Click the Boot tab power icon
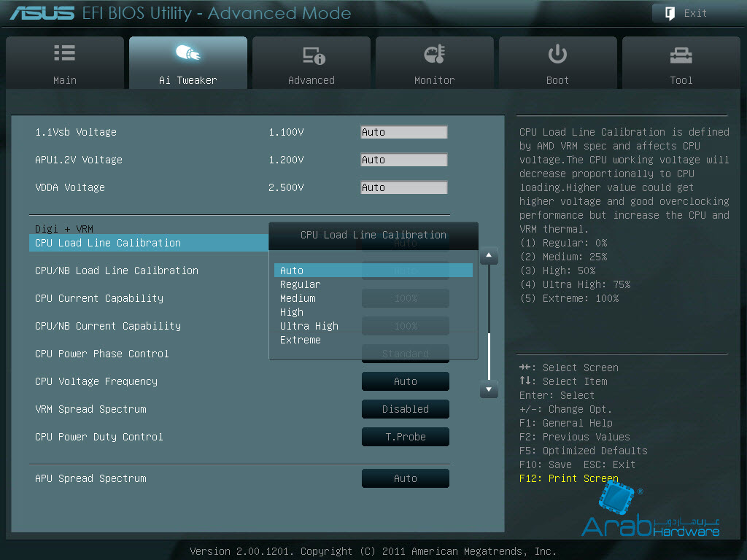The image size is (747, 560). pos(557,54)
